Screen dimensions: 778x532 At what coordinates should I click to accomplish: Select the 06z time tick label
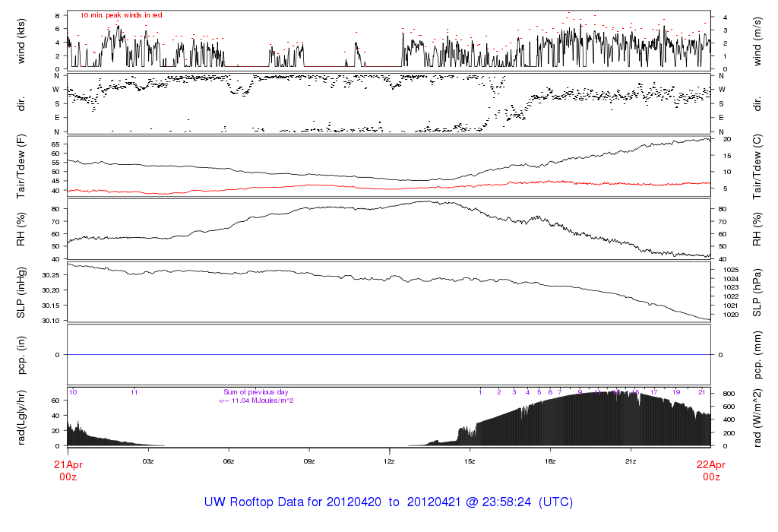click(x=229, y=461)
